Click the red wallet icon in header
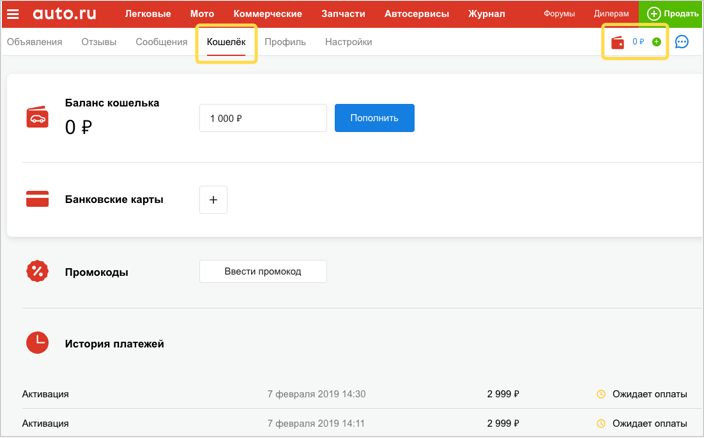Viewport: 704px width, 438px height. 618,42
